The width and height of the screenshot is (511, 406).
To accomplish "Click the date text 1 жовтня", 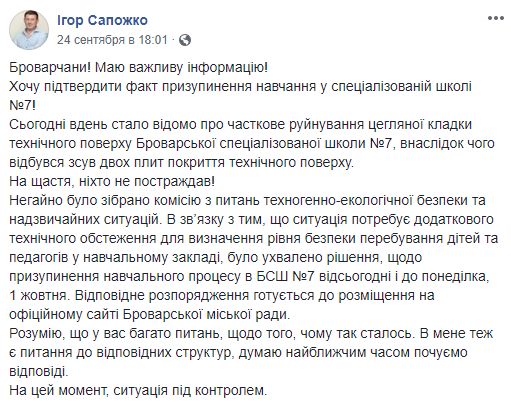I will click(38, 296).
